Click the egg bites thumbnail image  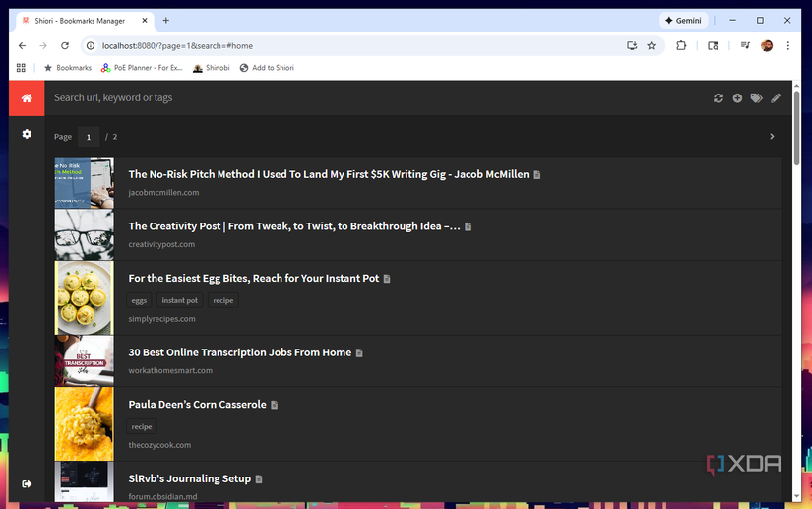point(84,297)
